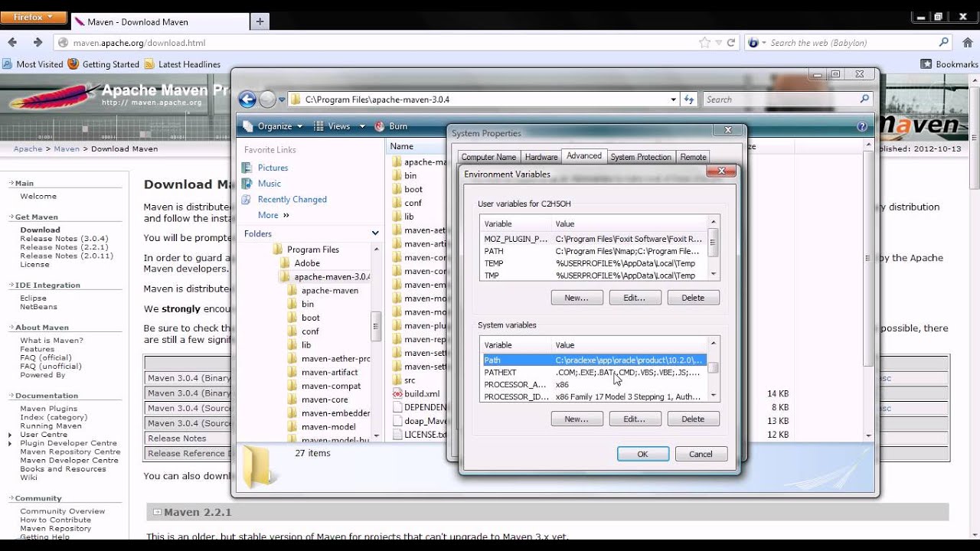Open Maven Plugins documentation link
This screenshot has width=980, height=551.
point(49,409)
